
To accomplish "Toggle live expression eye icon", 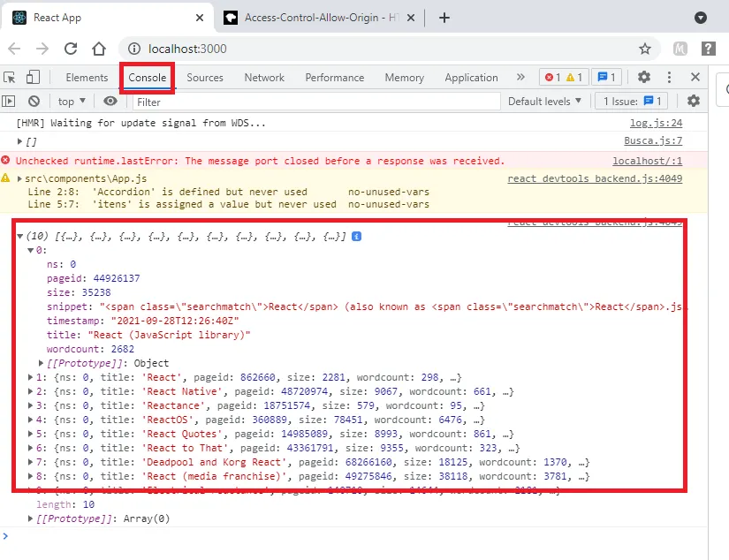I will click(110, 102).
